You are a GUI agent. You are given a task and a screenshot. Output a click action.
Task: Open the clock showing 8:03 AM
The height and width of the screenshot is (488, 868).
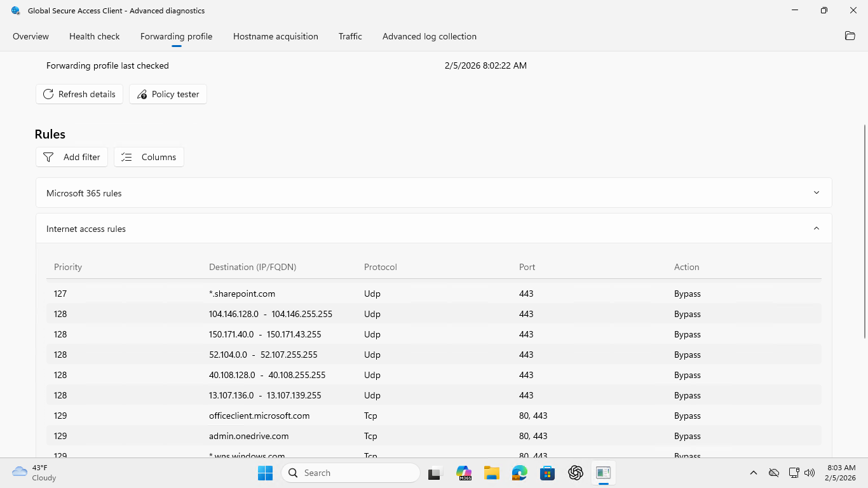(840, 473)
